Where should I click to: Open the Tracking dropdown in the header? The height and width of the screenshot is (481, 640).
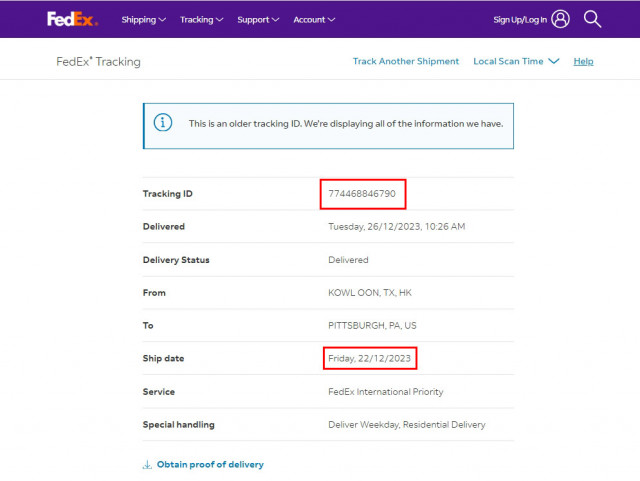point(201,20)
